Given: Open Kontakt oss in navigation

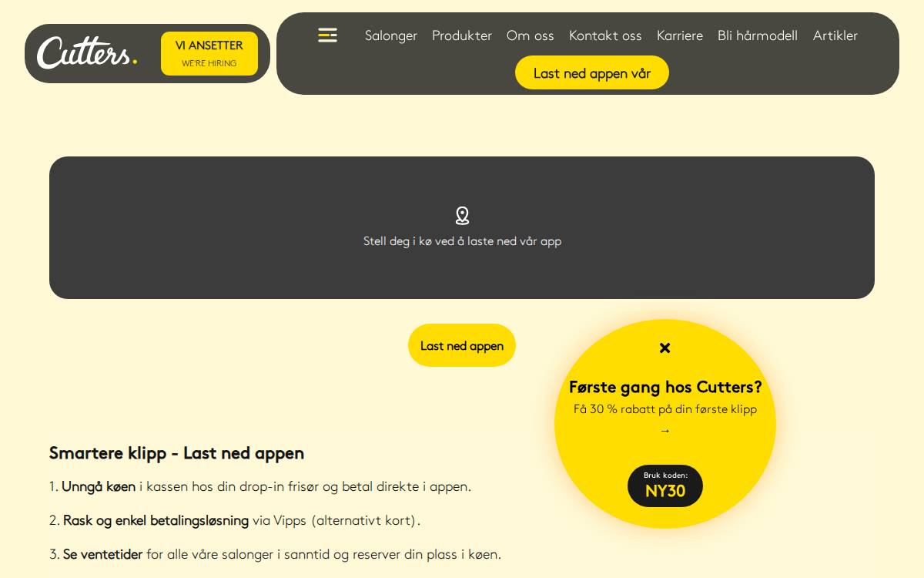Looking at the screenshot, I should point(605,35).
